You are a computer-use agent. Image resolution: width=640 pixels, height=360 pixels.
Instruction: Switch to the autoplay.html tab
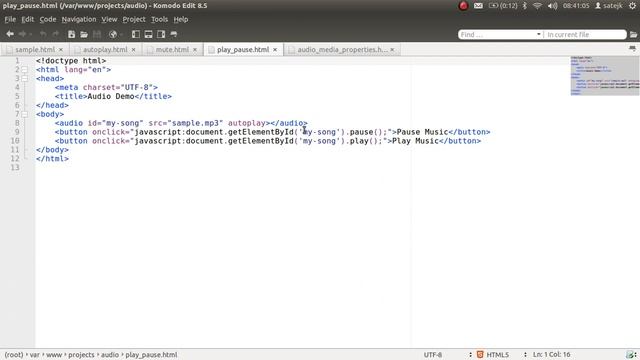[105, 49]
